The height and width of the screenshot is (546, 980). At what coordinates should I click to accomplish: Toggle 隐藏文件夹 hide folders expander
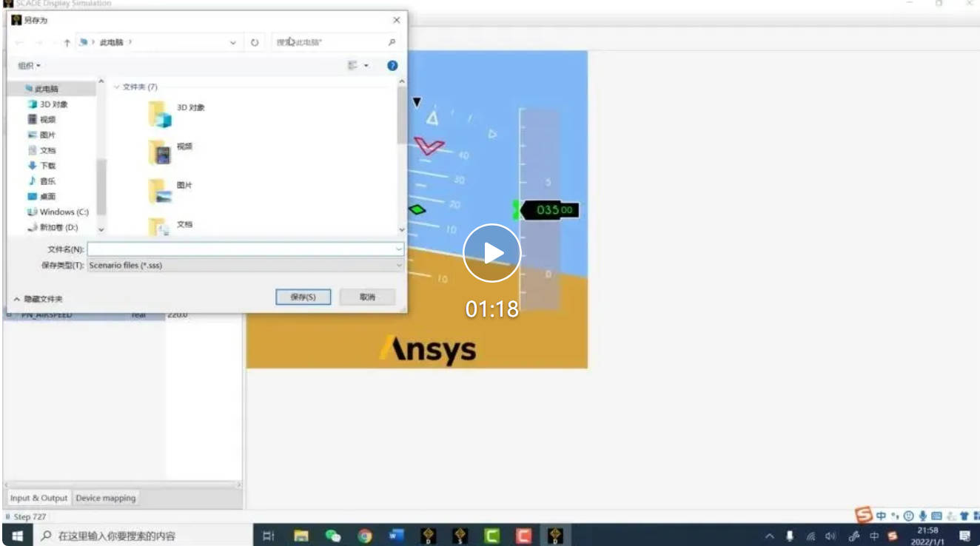38,299
